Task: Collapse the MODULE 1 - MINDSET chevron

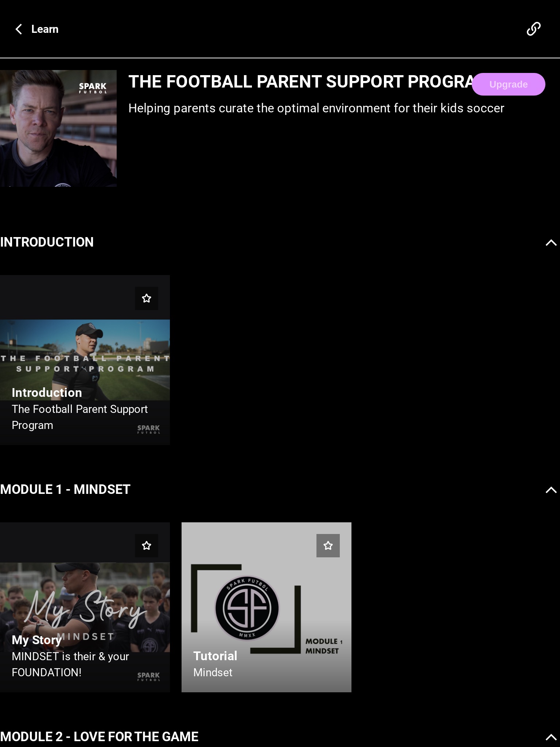Action: 551,490
